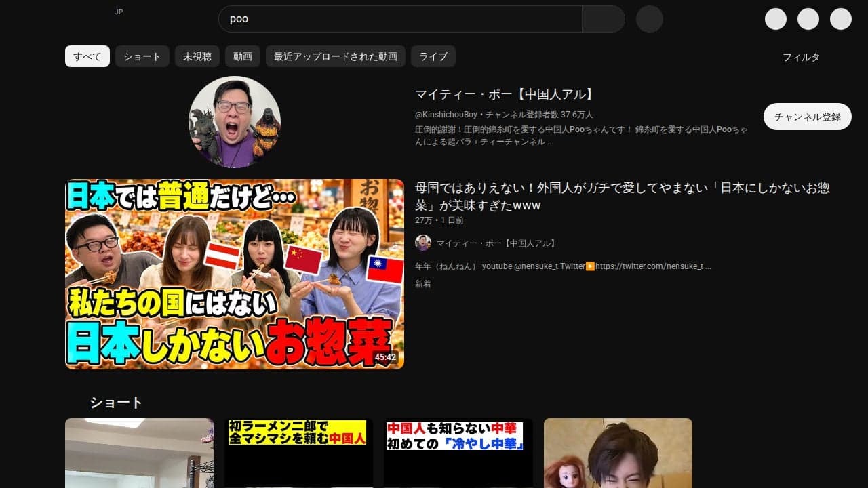Image resolution: width=868 pixels, height=488 pixels.
Task: Click the search button beside the search box
Action: click(x=603, y=19)
